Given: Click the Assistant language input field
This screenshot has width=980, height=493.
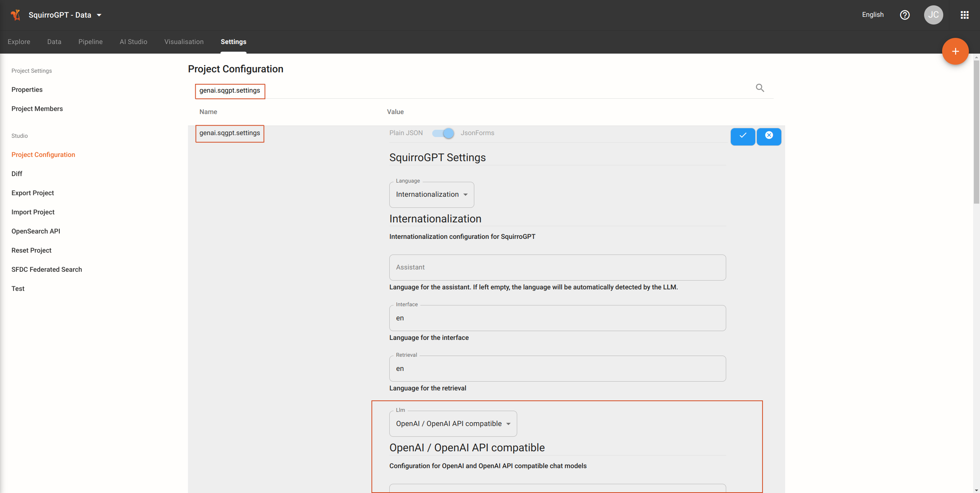Looking at the screenshot, I should [557, 267].
